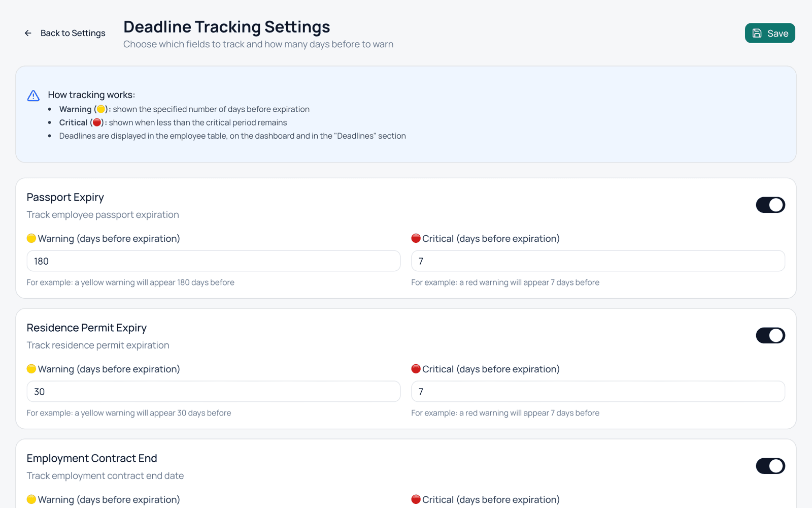
Task: Click the Employment Contract End title
Action: click(x=92, y=458)
